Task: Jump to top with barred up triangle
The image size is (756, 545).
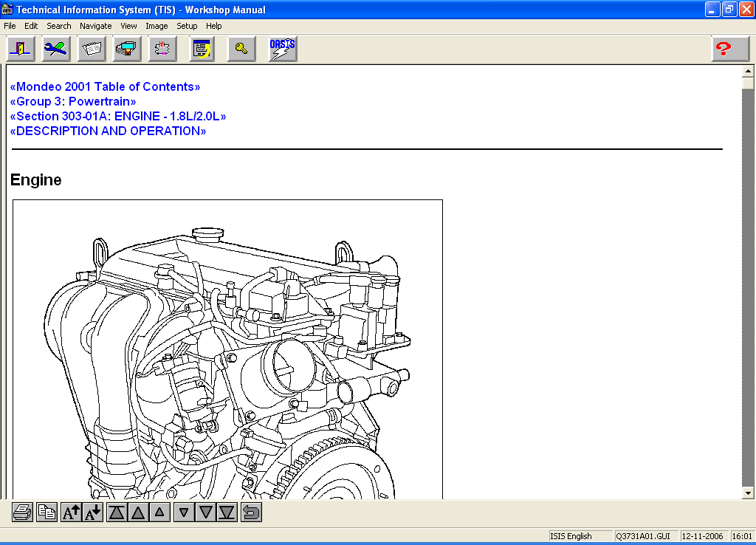Action: 116,513
